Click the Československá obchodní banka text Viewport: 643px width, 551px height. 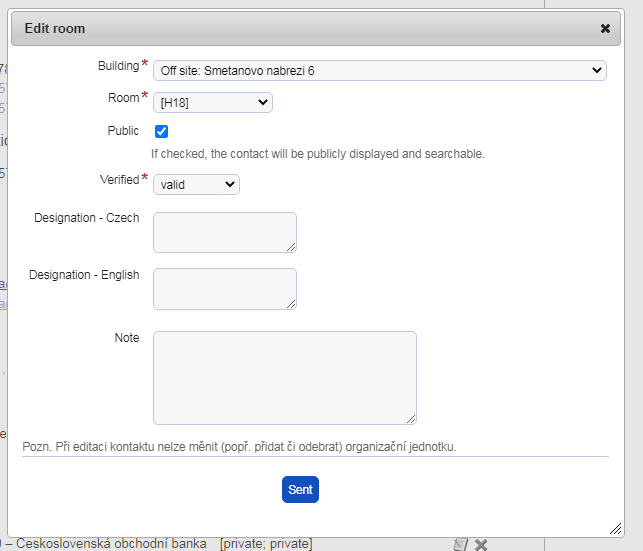111,544
